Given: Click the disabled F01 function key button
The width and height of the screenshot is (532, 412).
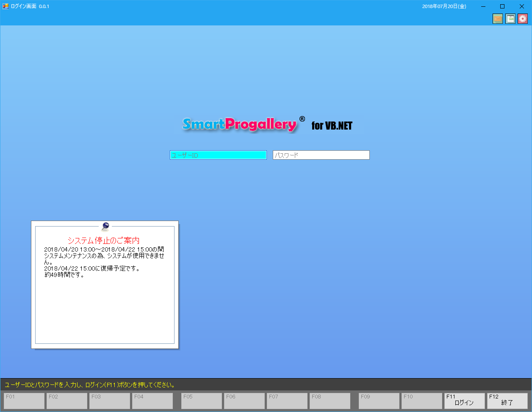Looking at the screenshot, I should (x=24, y=401).
